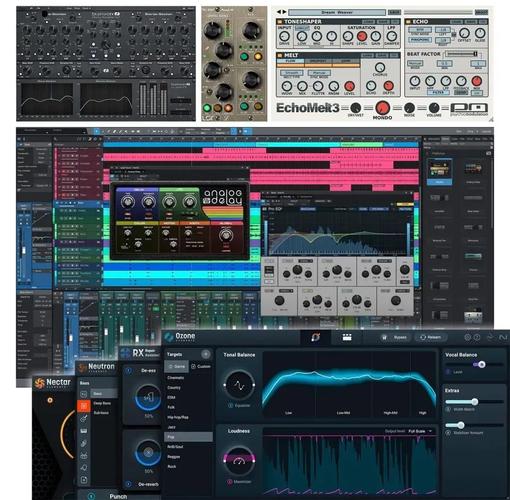The width and height of the screenshot is (510, 500).
Task: Open the Output level Full Scale dropdown
Action: [420, 431]
